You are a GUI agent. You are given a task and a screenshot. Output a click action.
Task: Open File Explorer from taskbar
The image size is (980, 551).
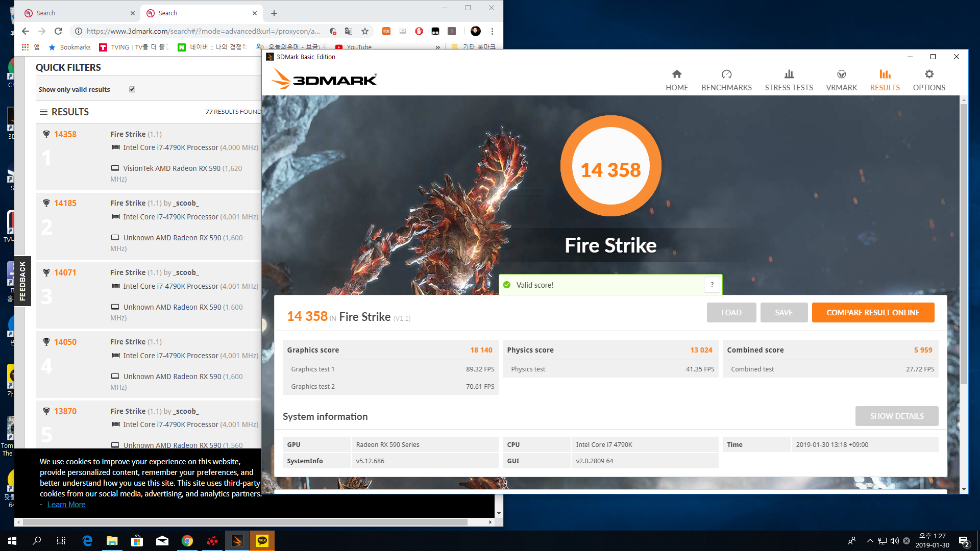click(112, 541)
